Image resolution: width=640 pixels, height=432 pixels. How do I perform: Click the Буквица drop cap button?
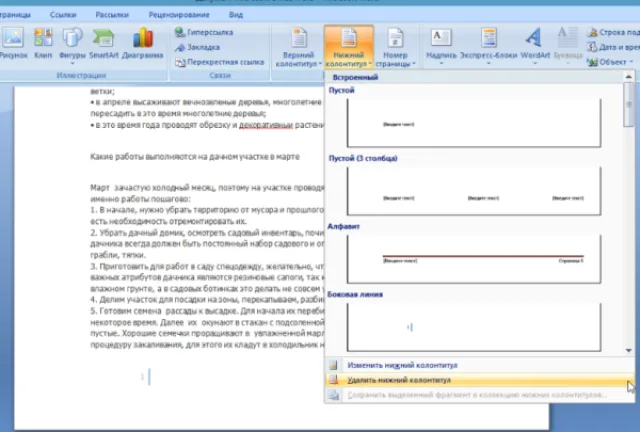click(568, 47)
